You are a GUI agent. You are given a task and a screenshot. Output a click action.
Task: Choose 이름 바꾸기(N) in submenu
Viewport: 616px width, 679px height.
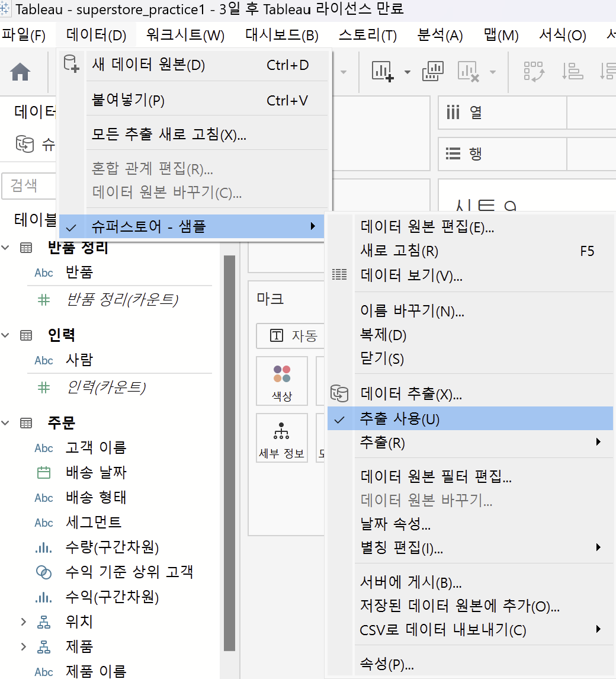click(x=470, y=311)
